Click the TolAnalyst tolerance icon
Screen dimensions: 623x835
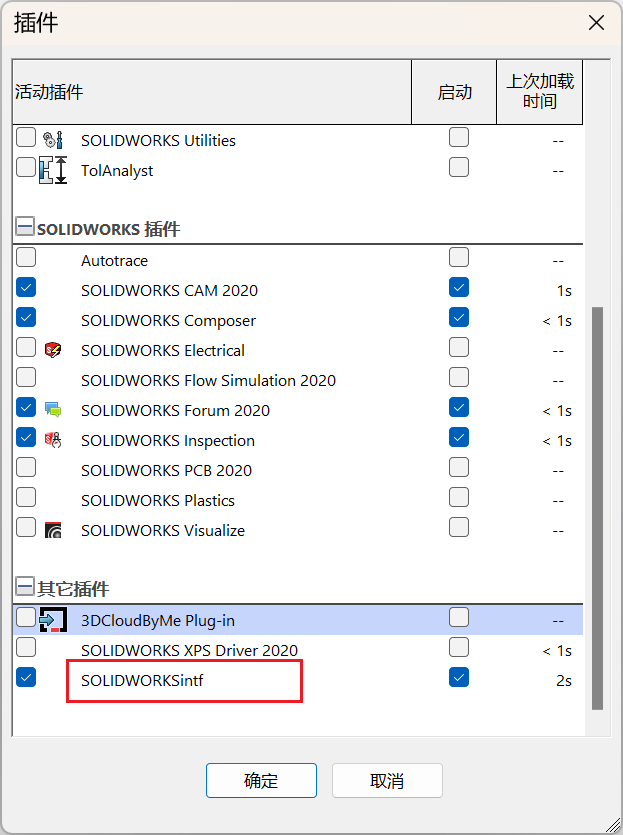pos(53,170)
